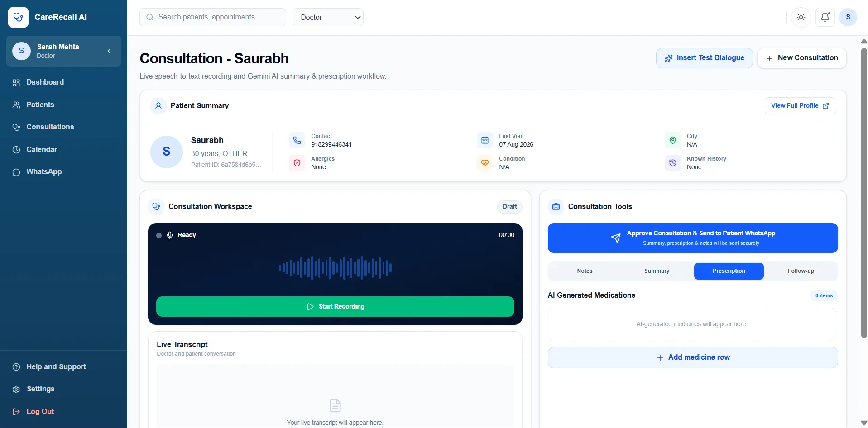Open the Doctor role dropdown

click(x=328, y=17)
